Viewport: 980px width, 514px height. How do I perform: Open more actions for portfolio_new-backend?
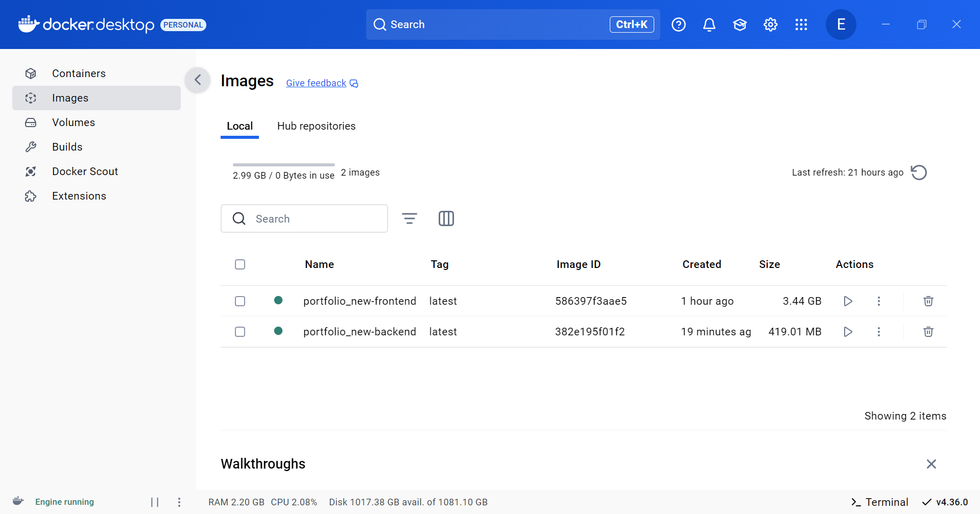[x=879, y=332]
